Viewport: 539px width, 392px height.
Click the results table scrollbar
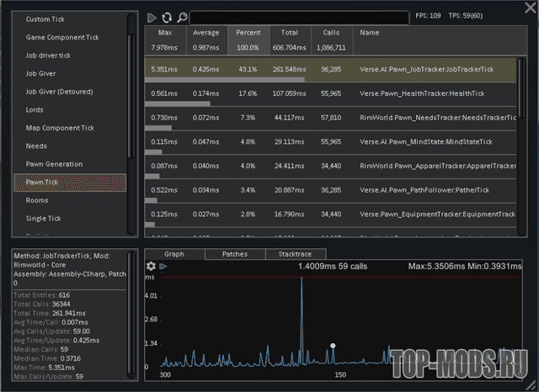tap(522, 89)
